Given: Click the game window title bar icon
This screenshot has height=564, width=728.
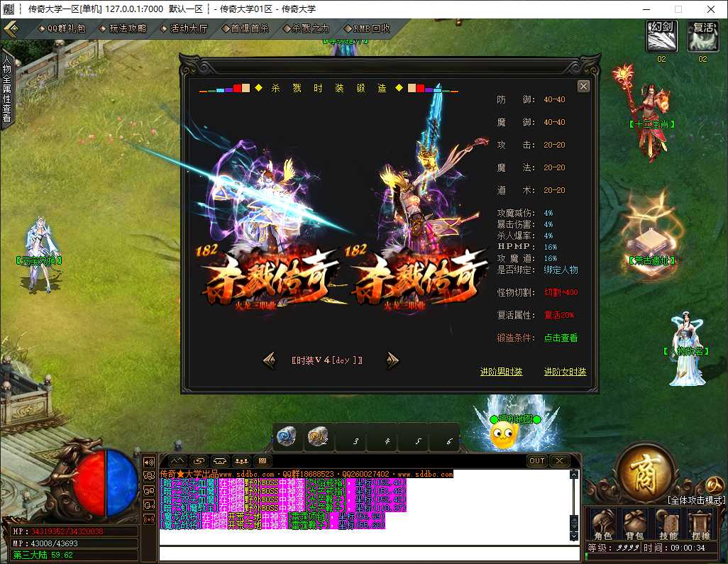Looking at the screenshot, I should click(x=8, y=9).
